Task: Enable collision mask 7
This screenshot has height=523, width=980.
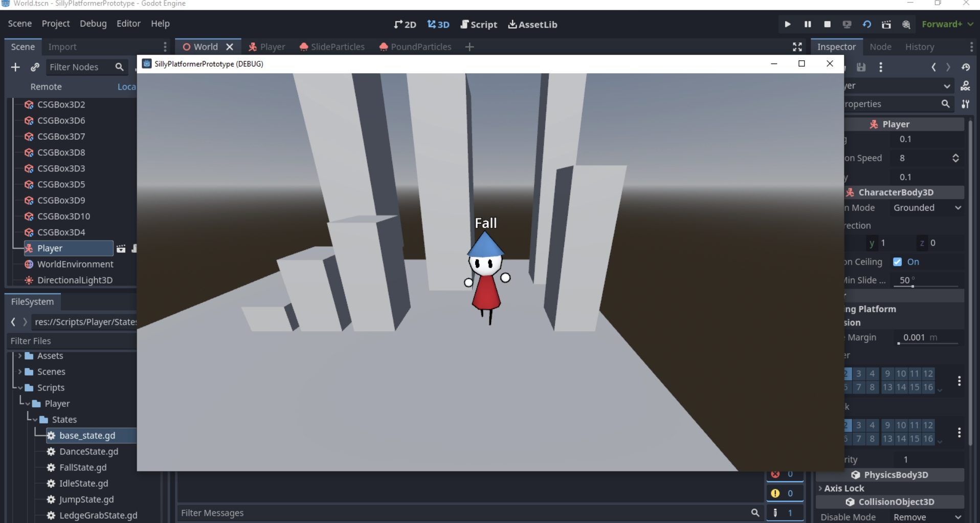Action: tap(859, 439)
